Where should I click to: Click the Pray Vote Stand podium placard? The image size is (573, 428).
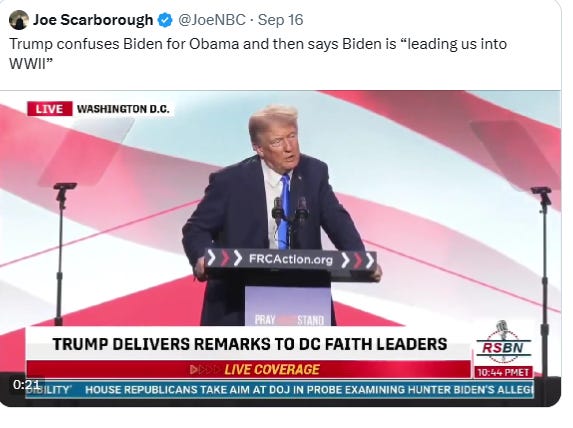point(288,306)
